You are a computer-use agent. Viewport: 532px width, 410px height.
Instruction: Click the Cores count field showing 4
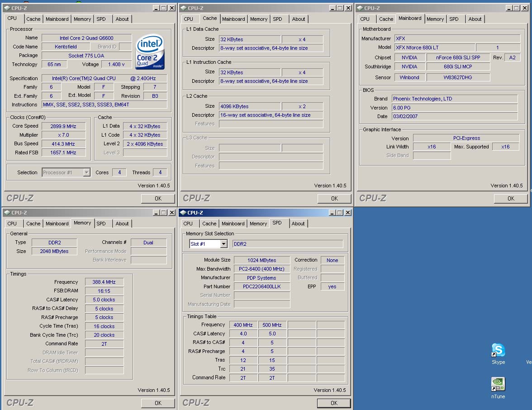pos(119,172)
